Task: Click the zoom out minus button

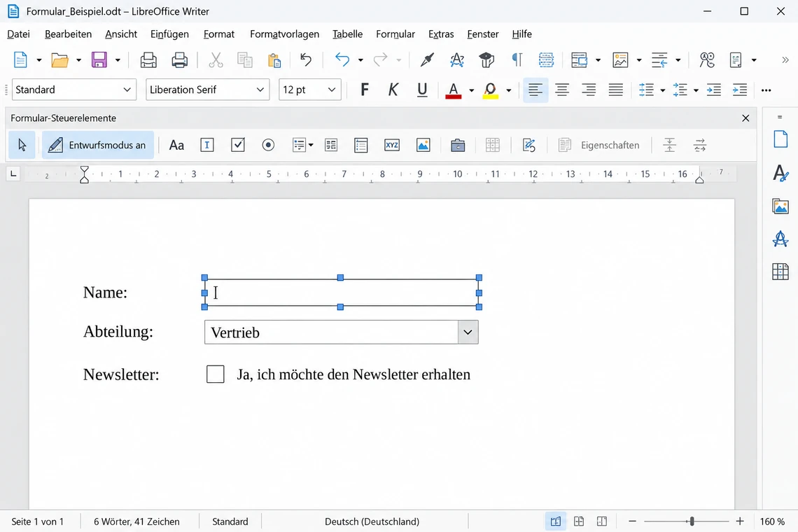Action: 632,521
